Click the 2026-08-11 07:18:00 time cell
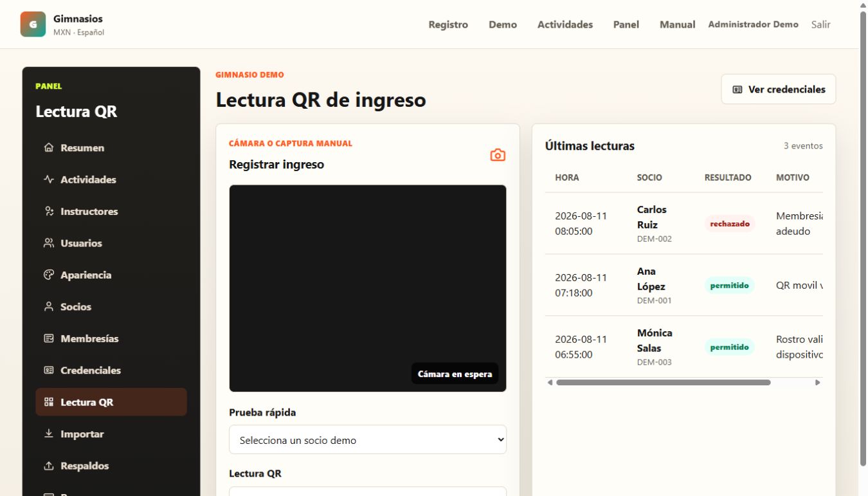Viewport: 868px width, 496px height. click(581, 286)
